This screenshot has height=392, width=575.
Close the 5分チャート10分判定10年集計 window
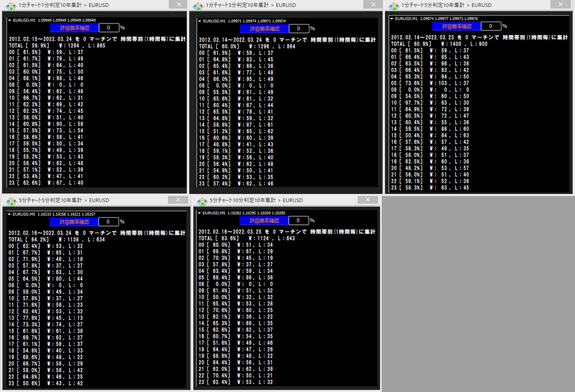pos(368,199)
